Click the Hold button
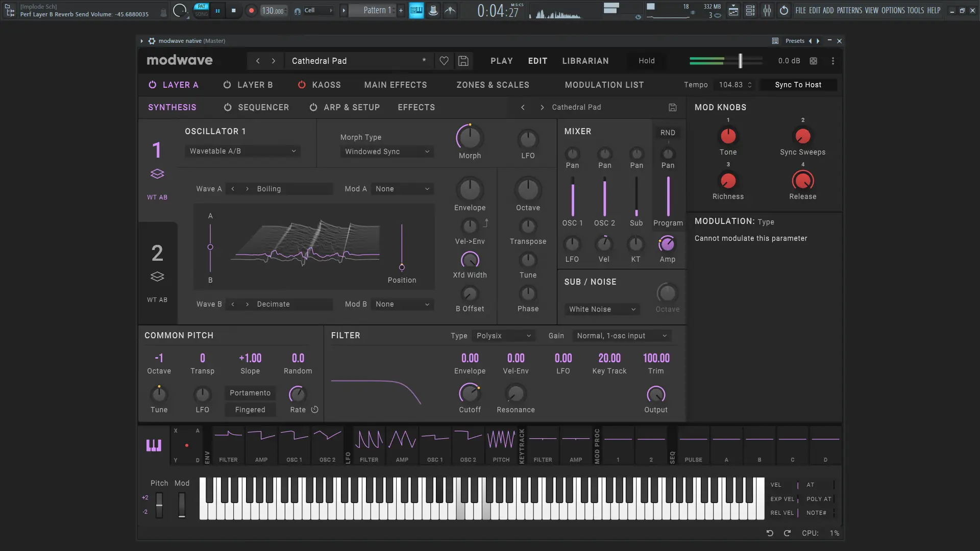The height and width of the screenshot is (551, 980). coord(646,61)
